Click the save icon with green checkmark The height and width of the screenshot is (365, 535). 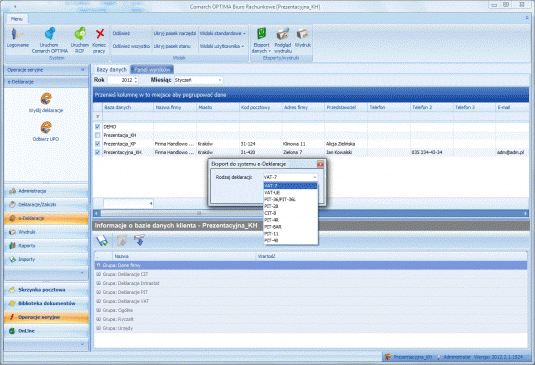point(102,241)
